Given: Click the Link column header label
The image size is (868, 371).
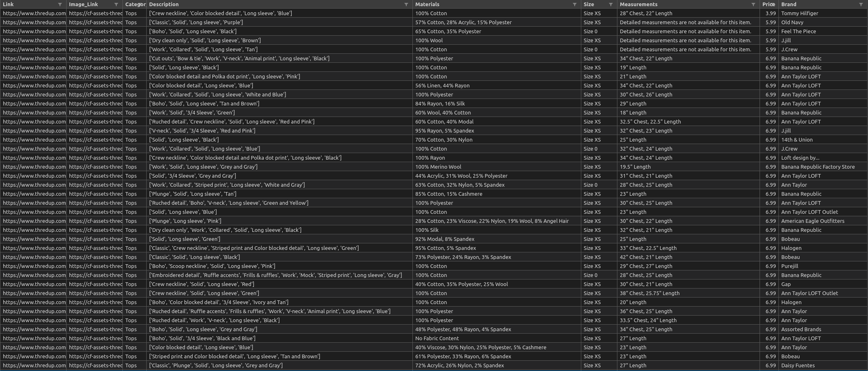Looking at the screenshot, I should [8, 5].
